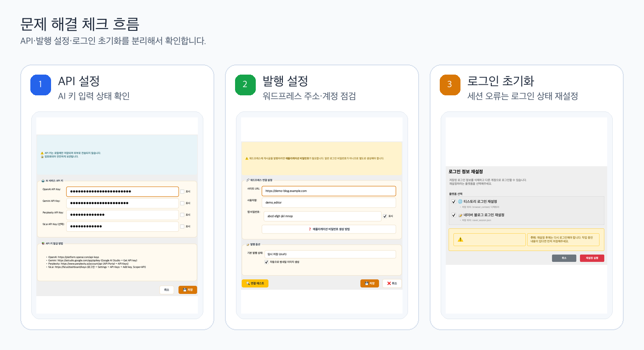Click 저장 in 발행 설정 dialog
644x350 pixels.
coord(369,283)
